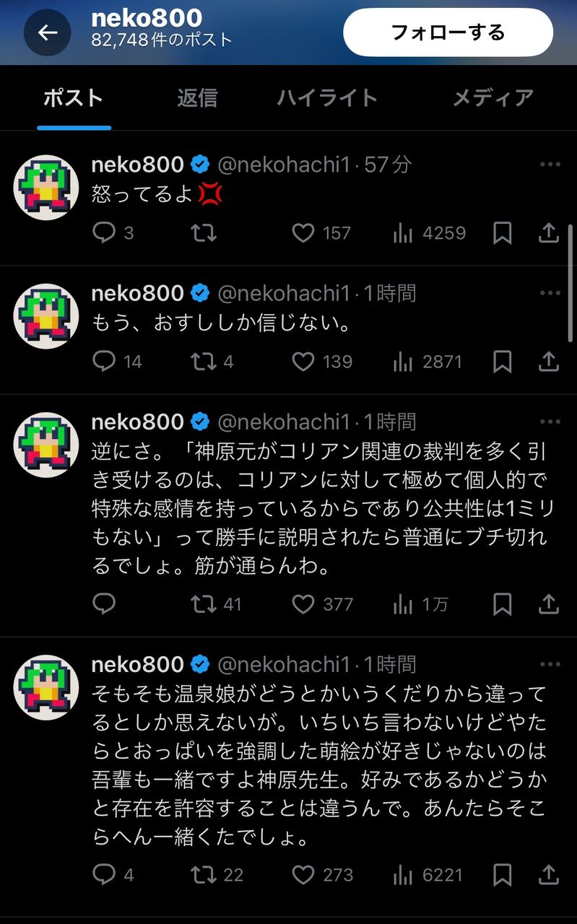Tap the フォローする button
The image size is (577, 924).
(x=448, y=32)
